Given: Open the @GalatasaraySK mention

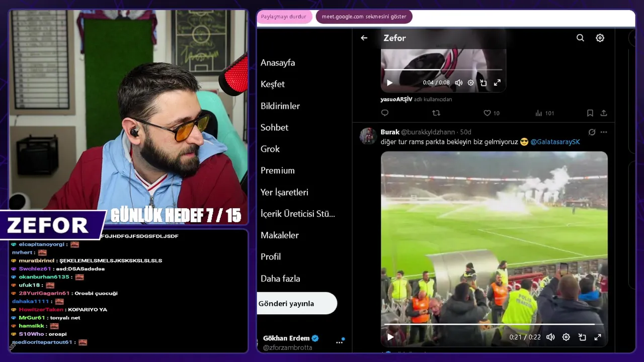Looking at the screenshot, I should pos(555,142).
